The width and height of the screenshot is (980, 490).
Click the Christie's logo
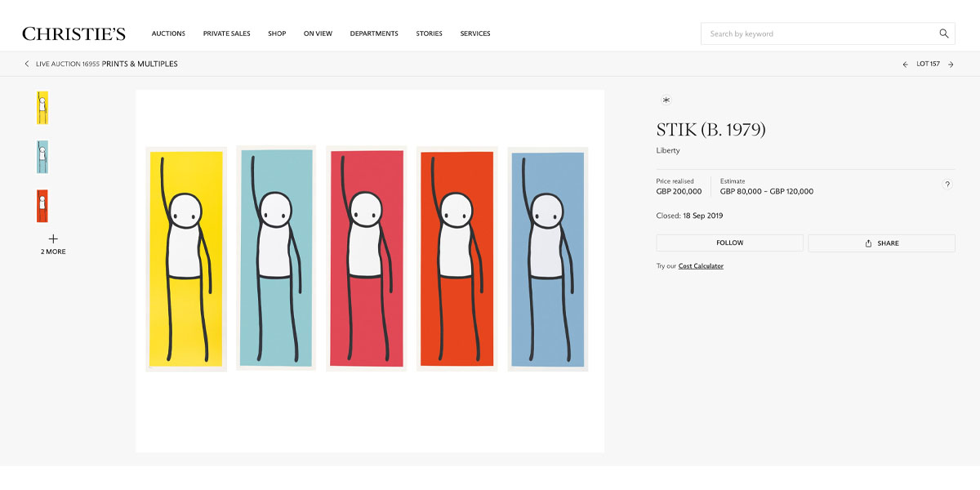(73, 33)
